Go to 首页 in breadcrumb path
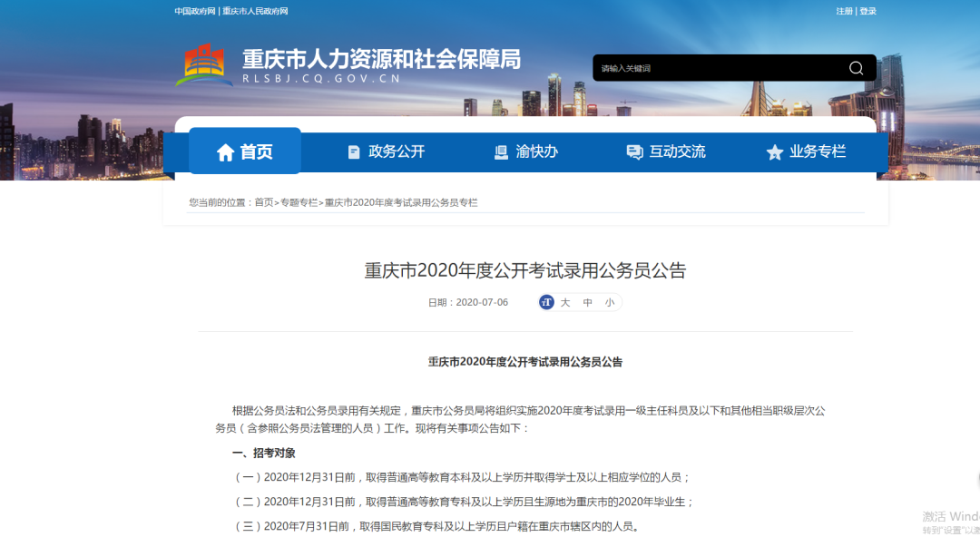 pos(263,202)
